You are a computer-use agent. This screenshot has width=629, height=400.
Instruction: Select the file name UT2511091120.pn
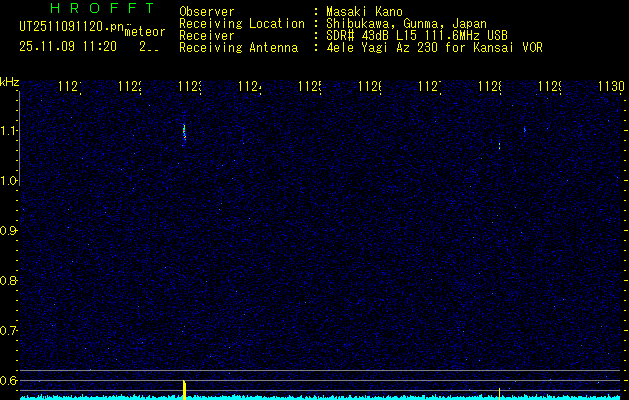tap(72, 27)
